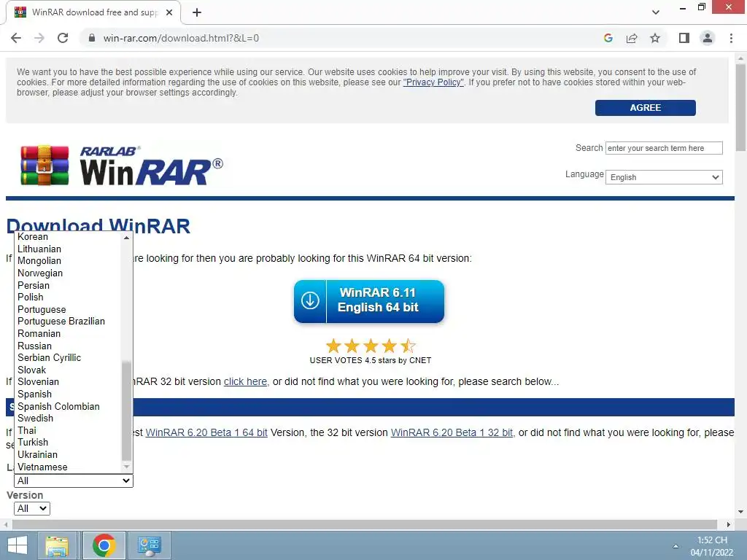Download WinRAR 6.11 English 64 bit
Viewport: 747px width, 560px height.
[x=368, y=301]
